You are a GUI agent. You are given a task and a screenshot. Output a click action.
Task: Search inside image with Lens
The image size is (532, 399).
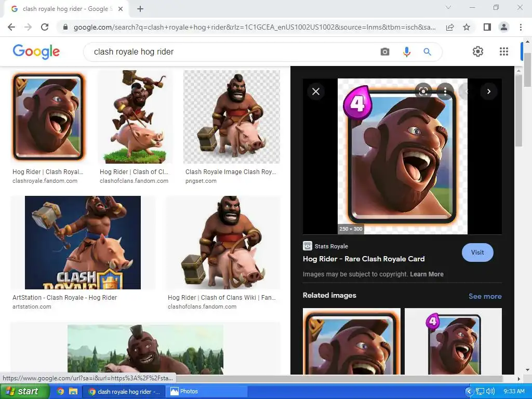click(423, 91)
